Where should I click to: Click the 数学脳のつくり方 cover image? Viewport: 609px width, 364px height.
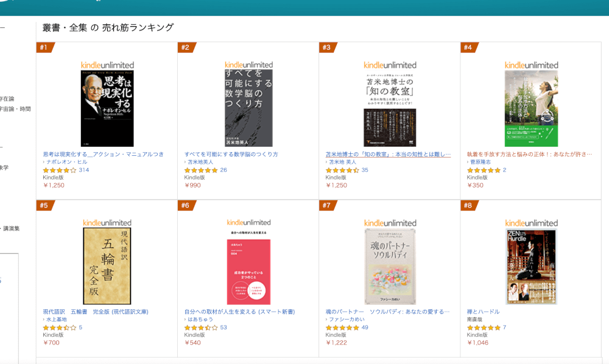[x=248, y=108]
